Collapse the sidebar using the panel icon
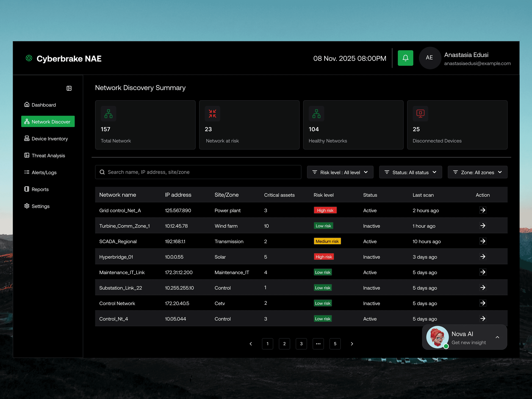The width and height of the screenshot is (532, 399). tap(69, 88)
